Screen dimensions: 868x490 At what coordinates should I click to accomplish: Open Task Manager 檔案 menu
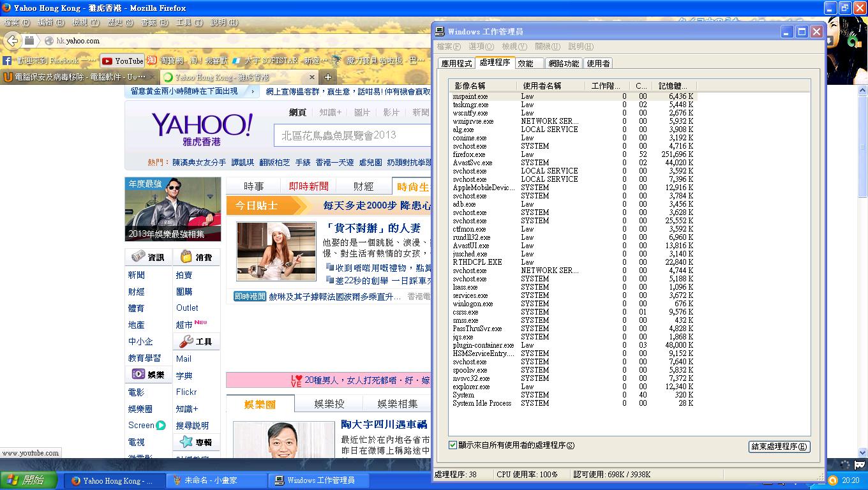(x=449, y=47)
